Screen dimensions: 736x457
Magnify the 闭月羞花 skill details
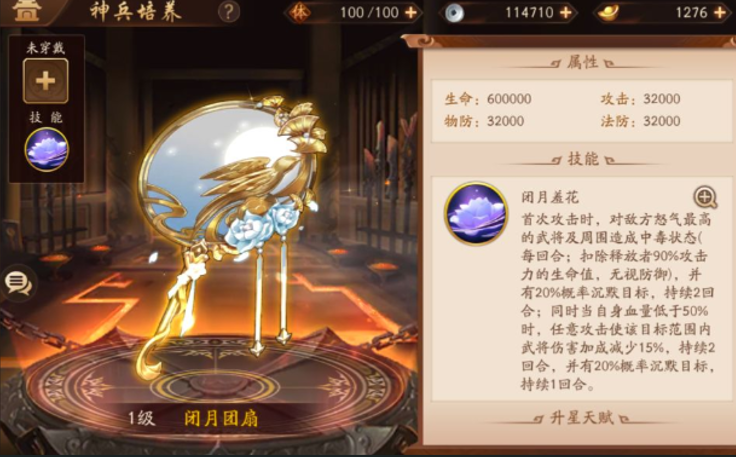tap(705, 197)
